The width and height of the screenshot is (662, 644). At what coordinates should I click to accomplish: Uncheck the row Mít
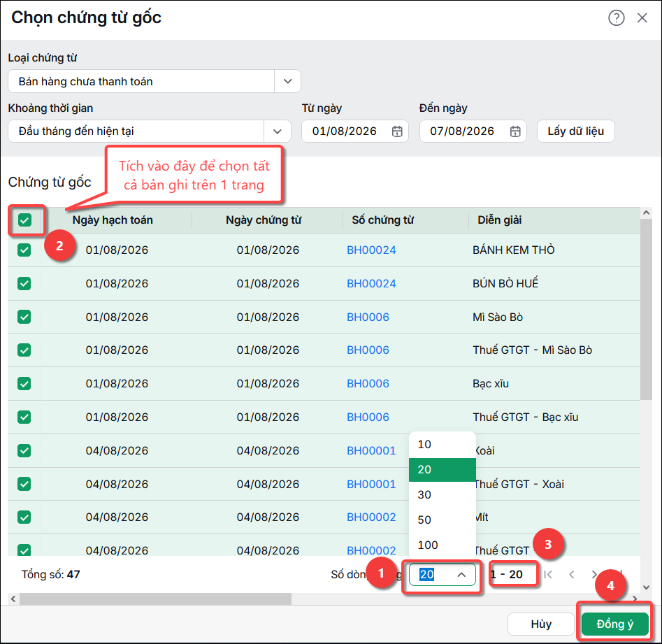[x=24, y=517]
